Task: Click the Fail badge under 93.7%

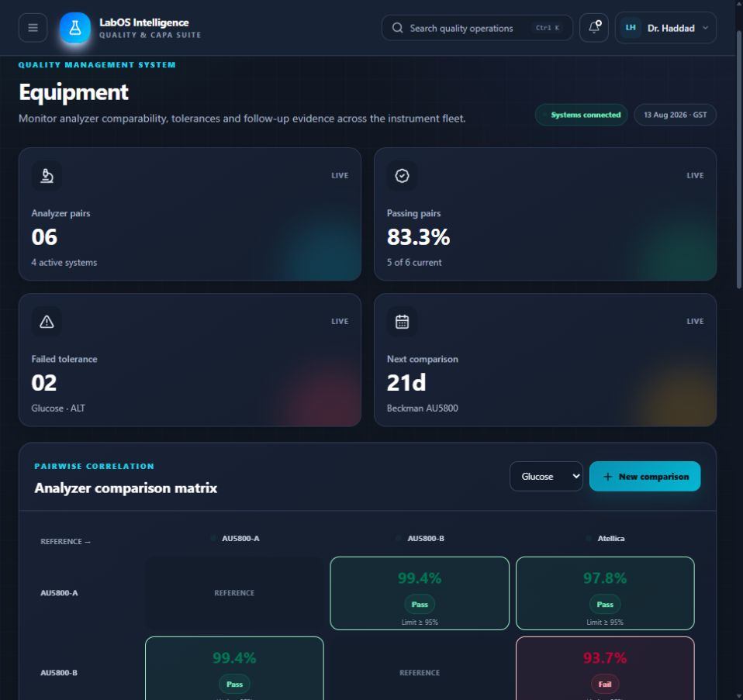Action: tap(605, 684)
